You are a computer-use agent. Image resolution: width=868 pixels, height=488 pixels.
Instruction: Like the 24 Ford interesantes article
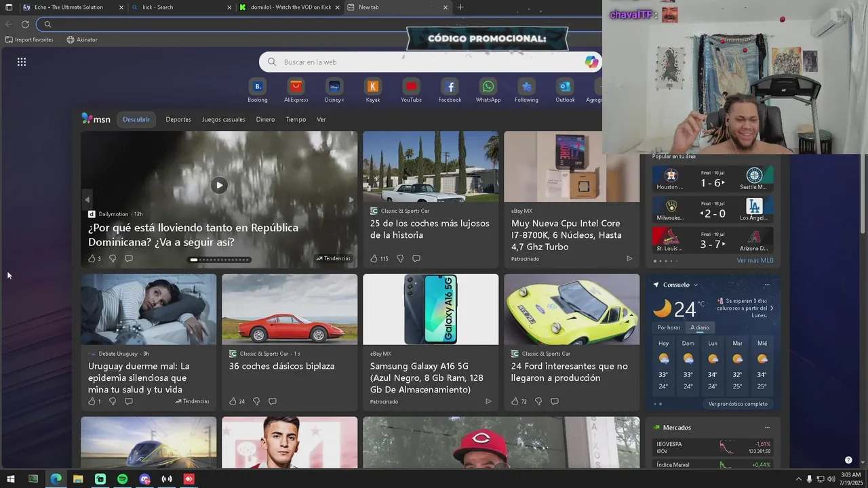[515, 401]
